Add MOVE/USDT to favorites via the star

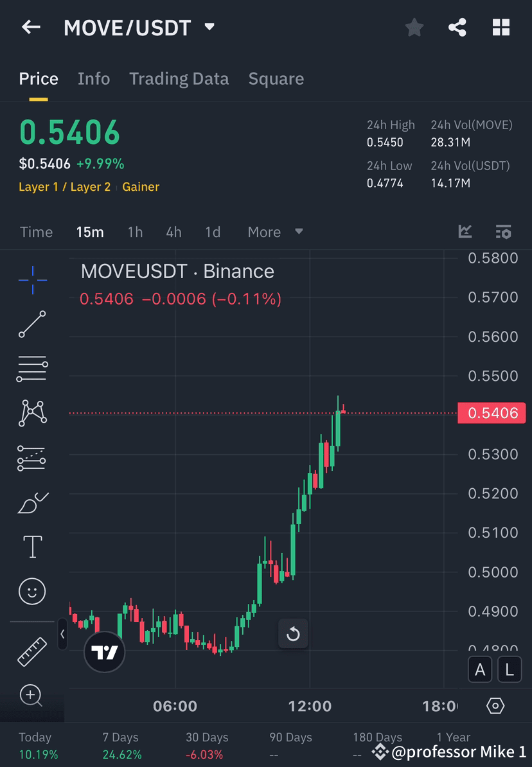(414, 27)
